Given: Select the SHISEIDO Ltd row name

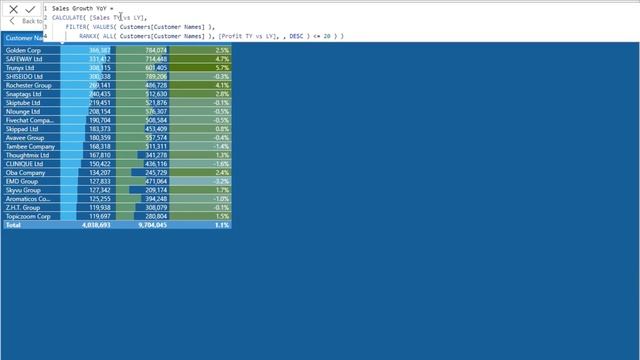Looking at the screenshot, I should (x=24, y=77).
